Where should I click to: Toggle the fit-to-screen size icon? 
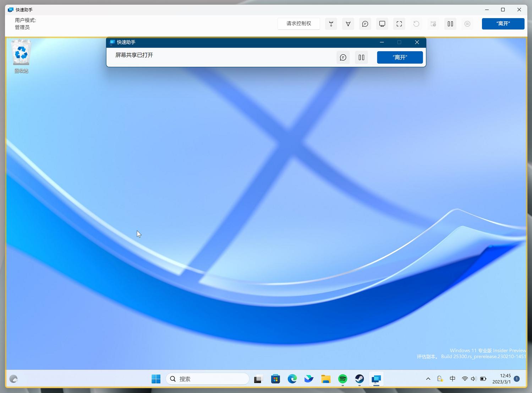399,24
